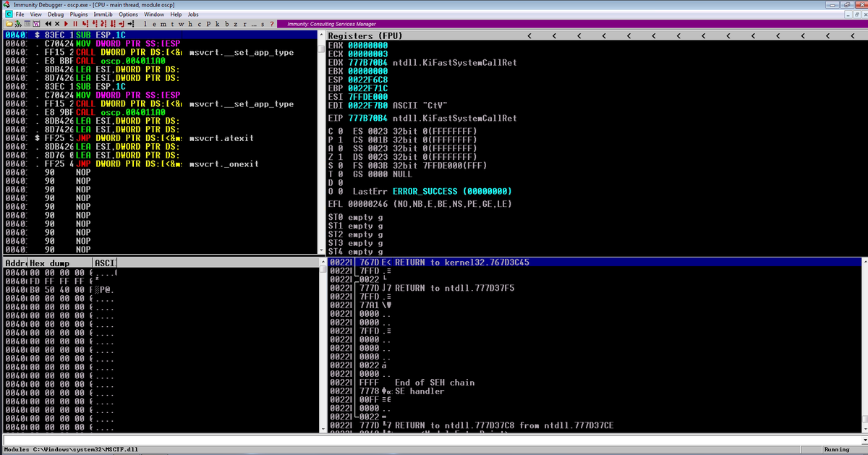The width and height of the screenshot is (868, 455).
Task: Show Executable modules via 'e' button
Action: [154, 24]
